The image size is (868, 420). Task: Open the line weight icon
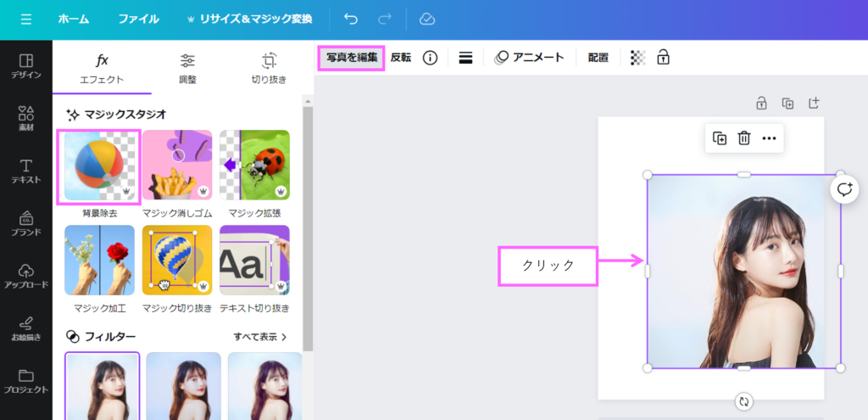click(x=465, y=58)
